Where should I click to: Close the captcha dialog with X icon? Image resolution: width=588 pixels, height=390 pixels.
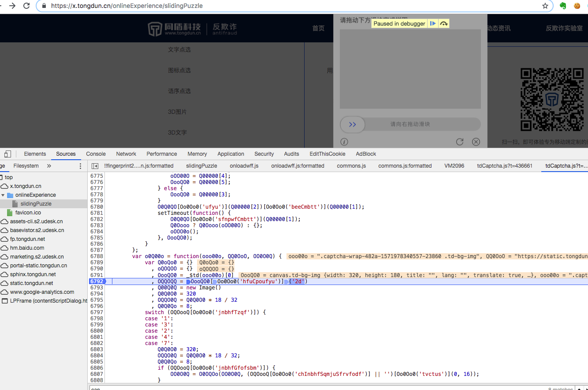[x=476, y=142]
